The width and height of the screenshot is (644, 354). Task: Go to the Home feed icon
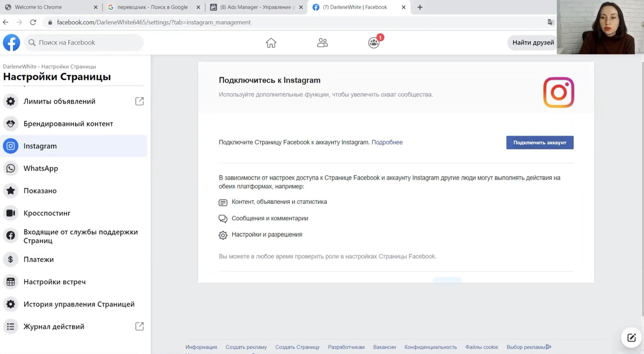click(x=271, y=43)
